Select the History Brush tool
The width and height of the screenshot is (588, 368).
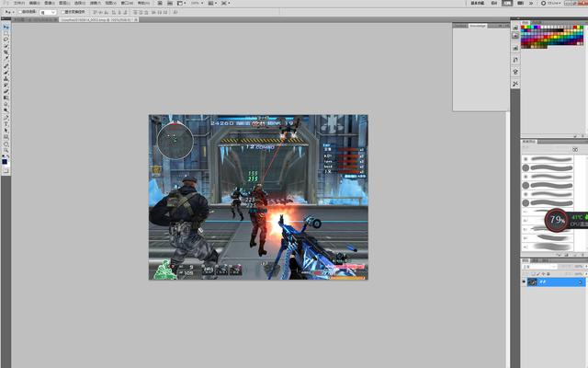tap(6, 85)
